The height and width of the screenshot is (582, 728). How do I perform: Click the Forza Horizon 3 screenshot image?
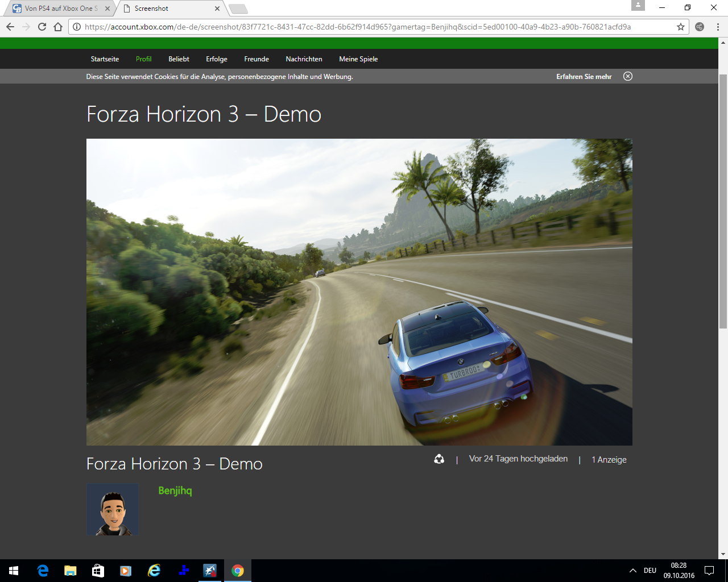(x=359, y=292)
